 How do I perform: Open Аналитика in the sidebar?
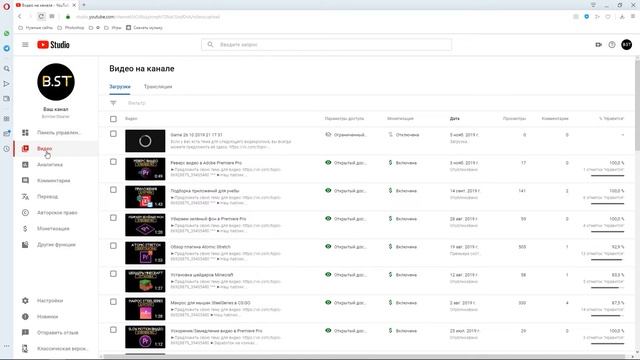click(56, 164)
